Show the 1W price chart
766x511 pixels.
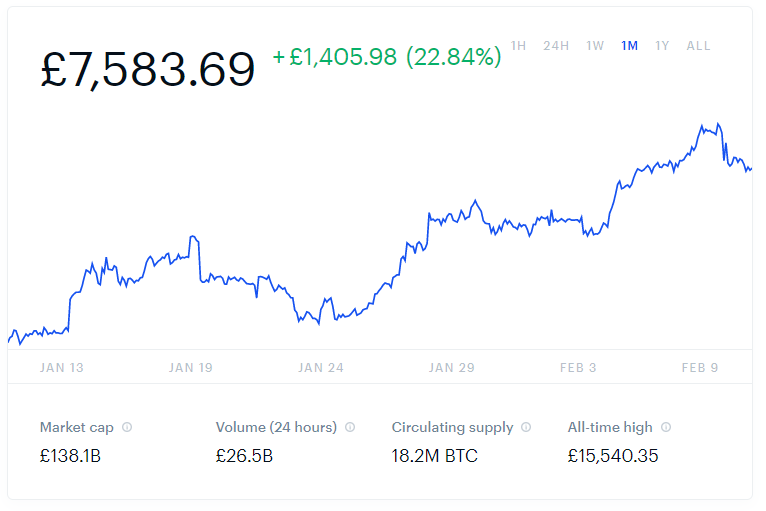click(595, 46)
